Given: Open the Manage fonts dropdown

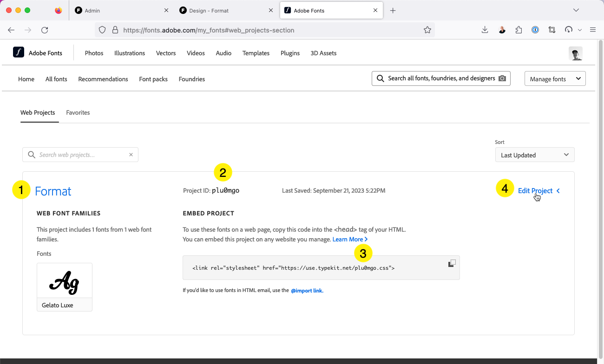Looking at the screenshot, I should point(555,78).
